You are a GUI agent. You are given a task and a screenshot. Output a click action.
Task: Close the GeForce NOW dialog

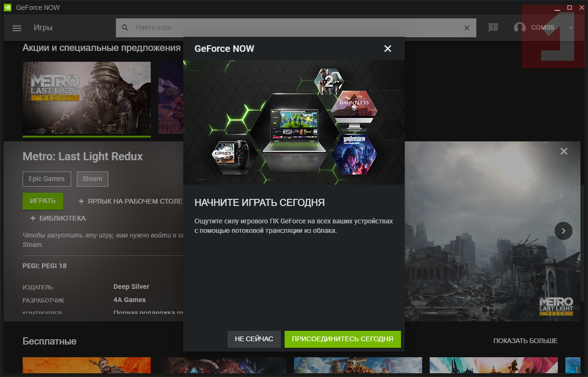[x=388, y=49]
